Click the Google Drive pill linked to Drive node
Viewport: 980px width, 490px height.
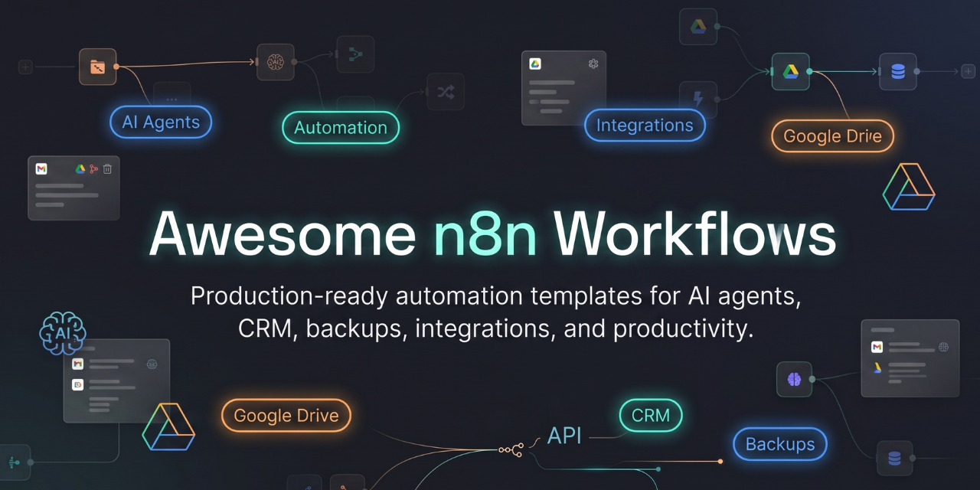832,136
